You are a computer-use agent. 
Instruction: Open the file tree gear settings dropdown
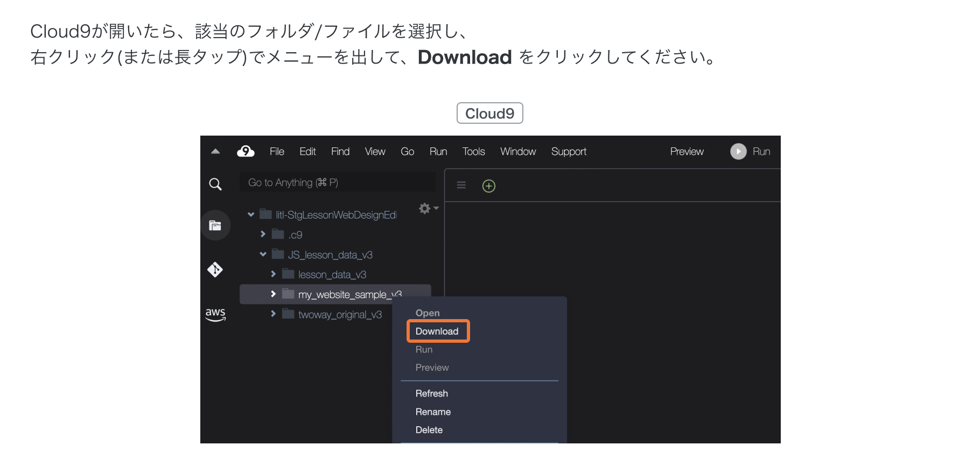(428, 209)
